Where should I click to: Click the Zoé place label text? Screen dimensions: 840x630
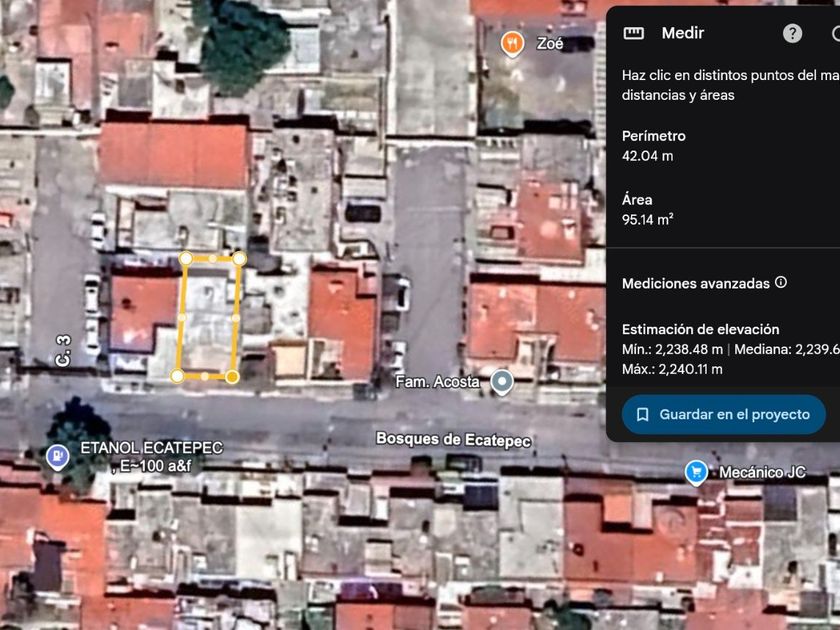tap(550, 43)
